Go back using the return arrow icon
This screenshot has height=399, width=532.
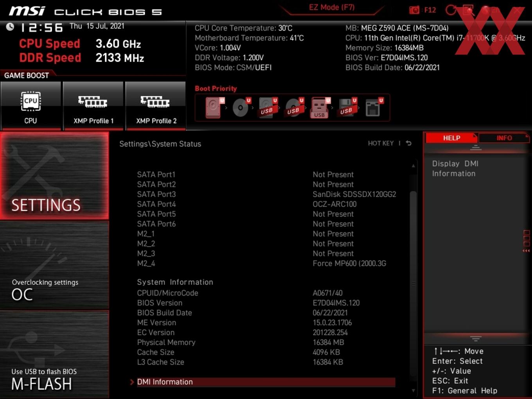point(409,143)
